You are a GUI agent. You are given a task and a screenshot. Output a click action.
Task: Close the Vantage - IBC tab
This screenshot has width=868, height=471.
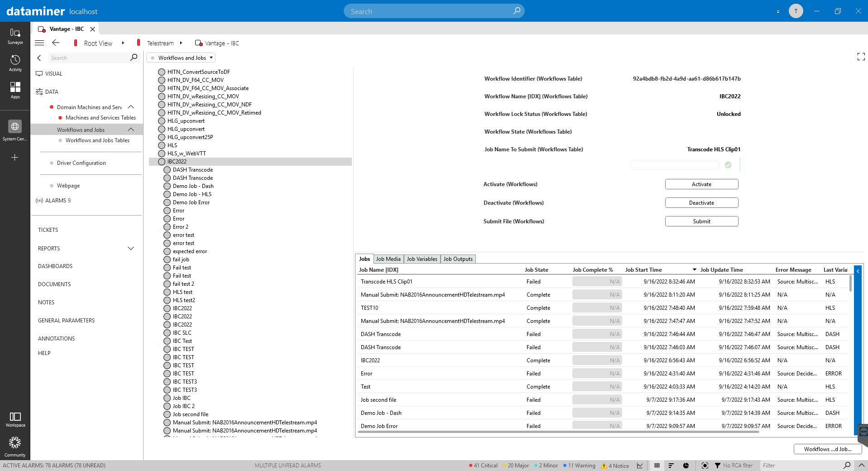[92, 29]
